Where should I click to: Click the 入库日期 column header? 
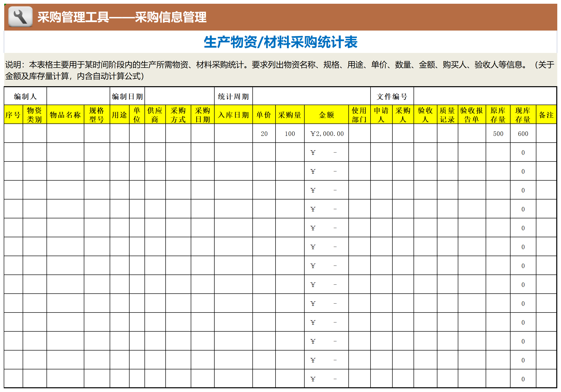(234, 115)
